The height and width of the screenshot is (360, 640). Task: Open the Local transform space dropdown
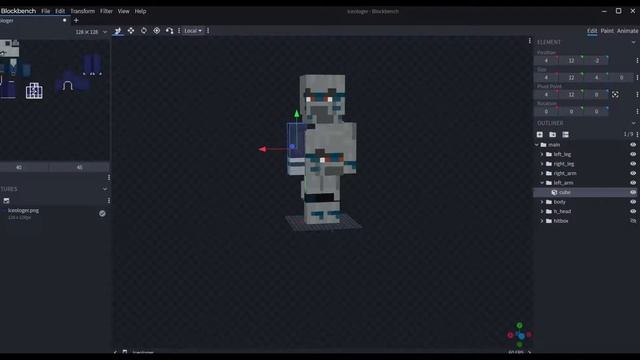(x=193, y=31)
